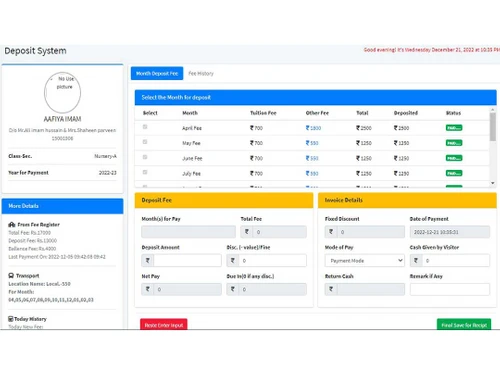Click the Date of Payment field
Image resolution: width=500 pixels, height=375 pixels.
(450, 232)
